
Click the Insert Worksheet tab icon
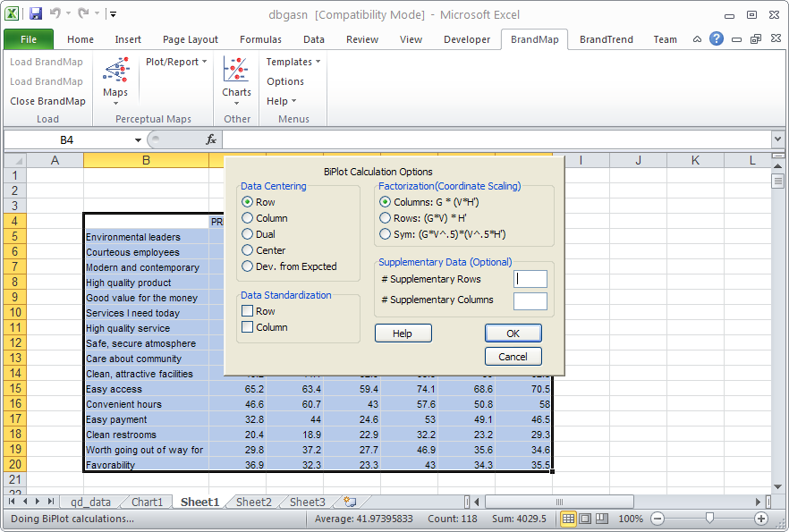pos(350,502)
